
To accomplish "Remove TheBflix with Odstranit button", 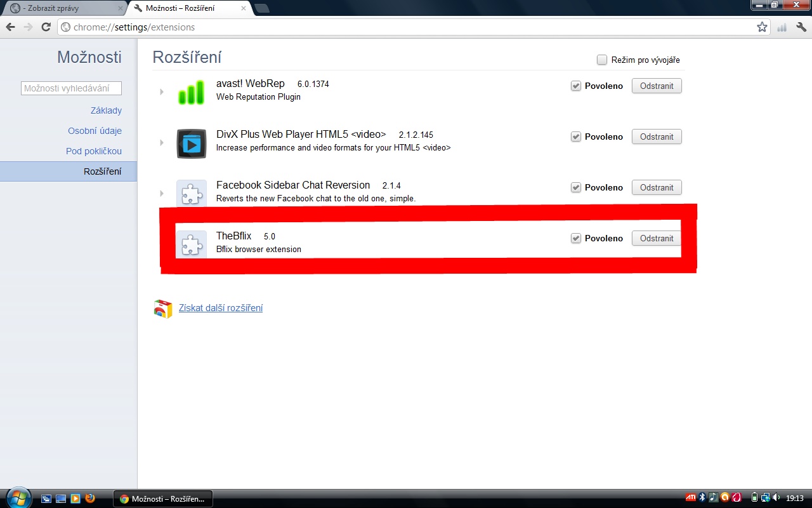I will click(x=657, y=238).
